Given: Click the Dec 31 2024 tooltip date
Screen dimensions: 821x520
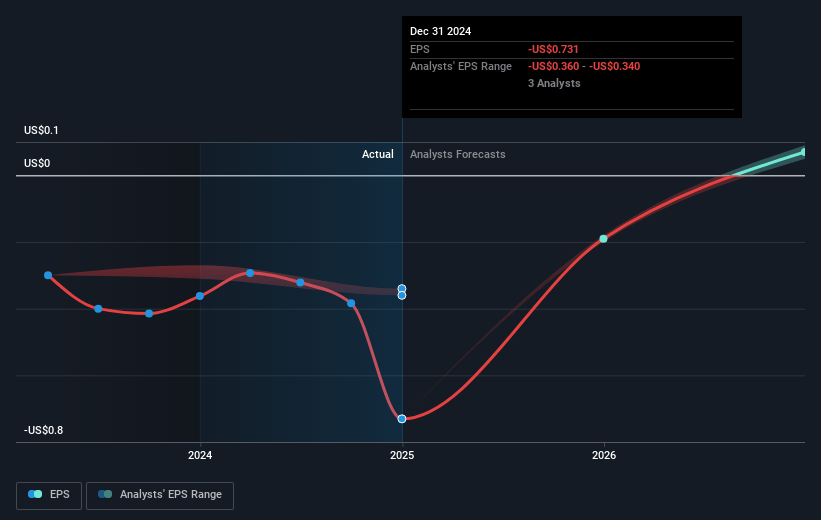Looking at the screenshot, I should 440,31.
